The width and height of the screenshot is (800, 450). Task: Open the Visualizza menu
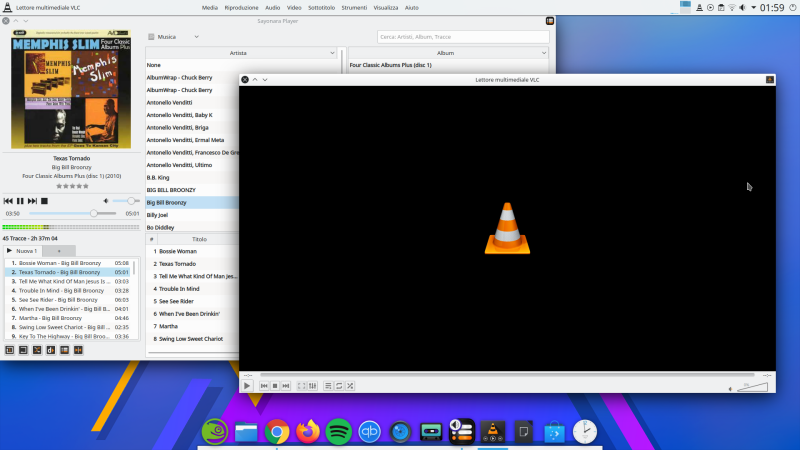coord(386,8)
